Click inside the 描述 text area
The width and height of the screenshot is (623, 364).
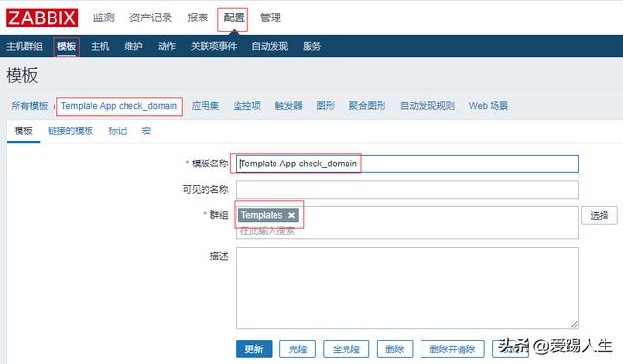tap(407, 288)
